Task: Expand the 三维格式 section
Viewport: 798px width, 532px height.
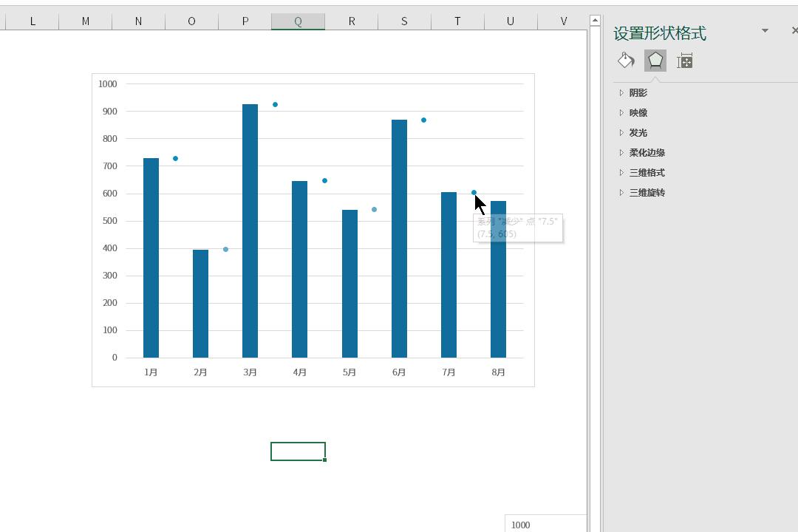Action: 647,173
